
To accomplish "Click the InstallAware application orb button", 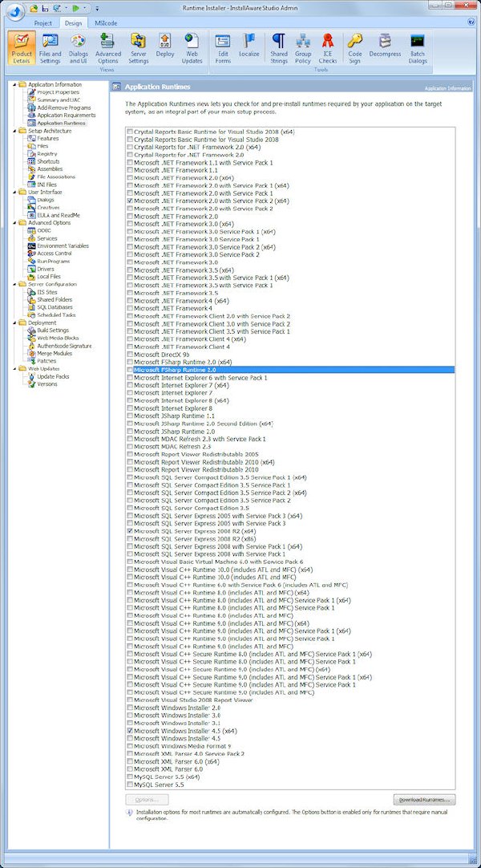I will (15, 10).
